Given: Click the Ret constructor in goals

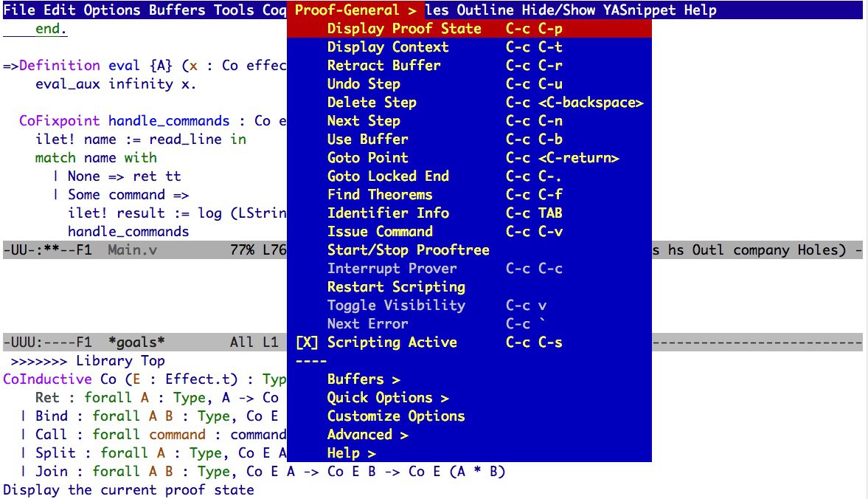Looking at the screenshot, I should pyautogui.click(x=48, y=398).
